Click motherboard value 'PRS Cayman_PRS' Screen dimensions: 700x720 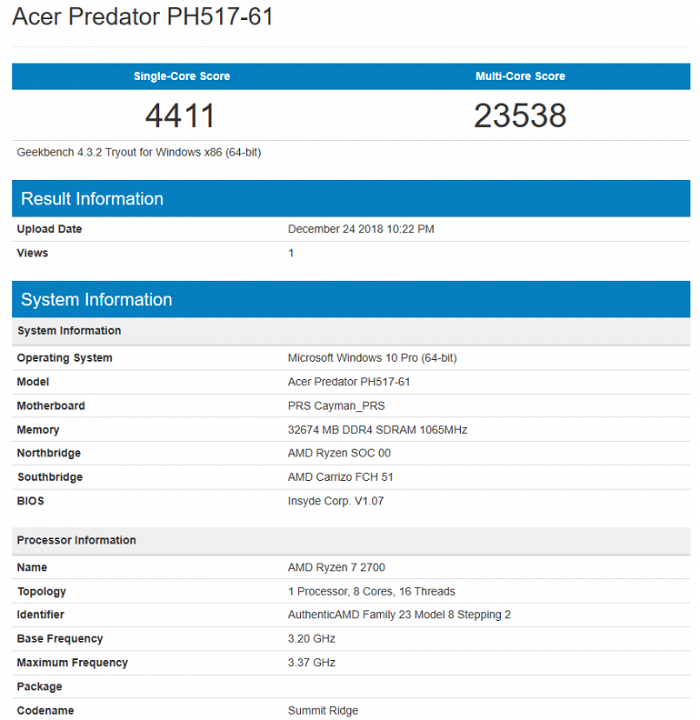point(336,406)
